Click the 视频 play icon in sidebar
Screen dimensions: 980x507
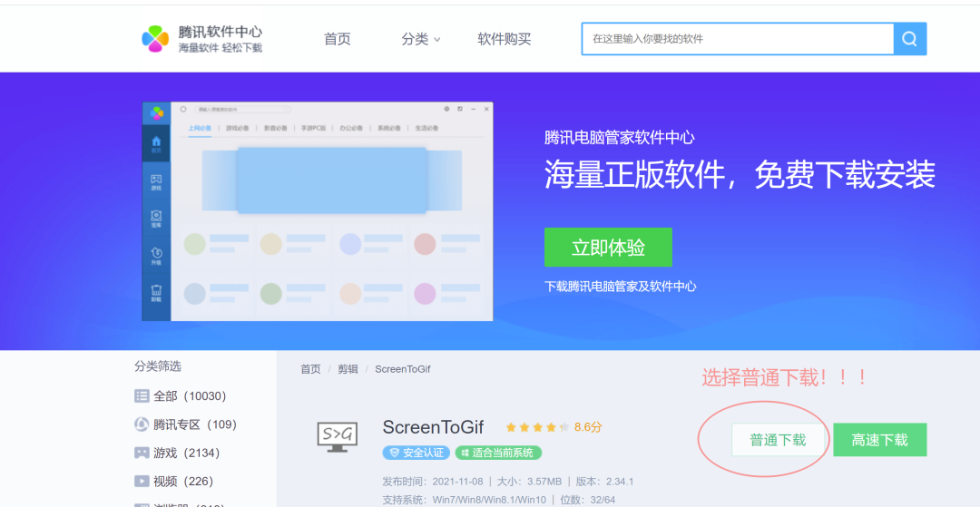[x=142, y=482]
